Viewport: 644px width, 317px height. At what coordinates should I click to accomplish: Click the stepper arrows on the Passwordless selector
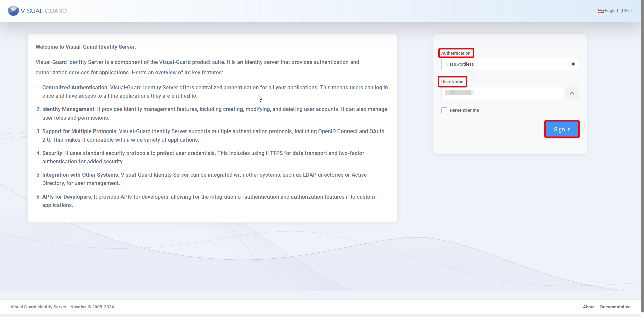[573, 64]
